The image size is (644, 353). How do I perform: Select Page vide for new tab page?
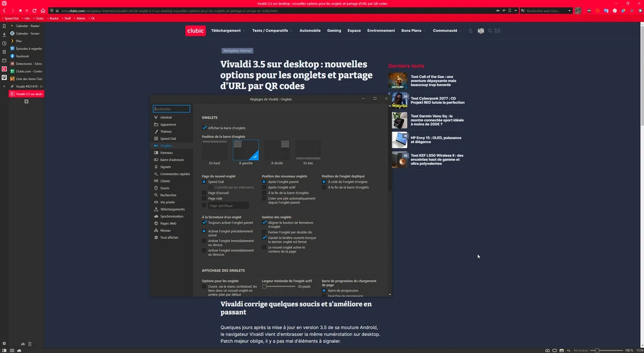click(x=204, y=198)
